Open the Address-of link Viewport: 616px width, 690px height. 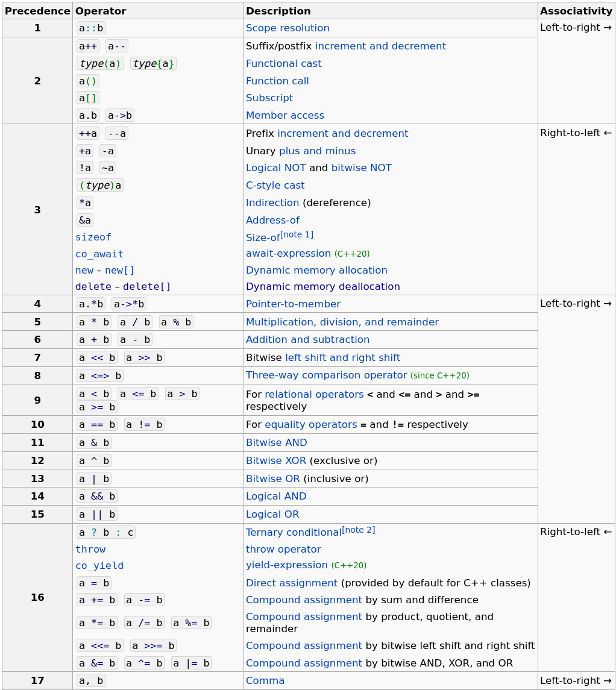point(272,221)
